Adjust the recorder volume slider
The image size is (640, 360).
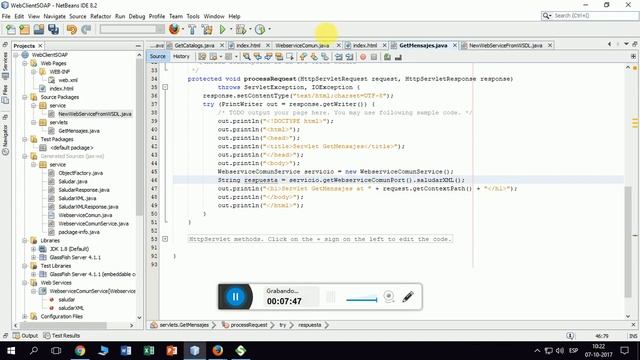point(361,299)
